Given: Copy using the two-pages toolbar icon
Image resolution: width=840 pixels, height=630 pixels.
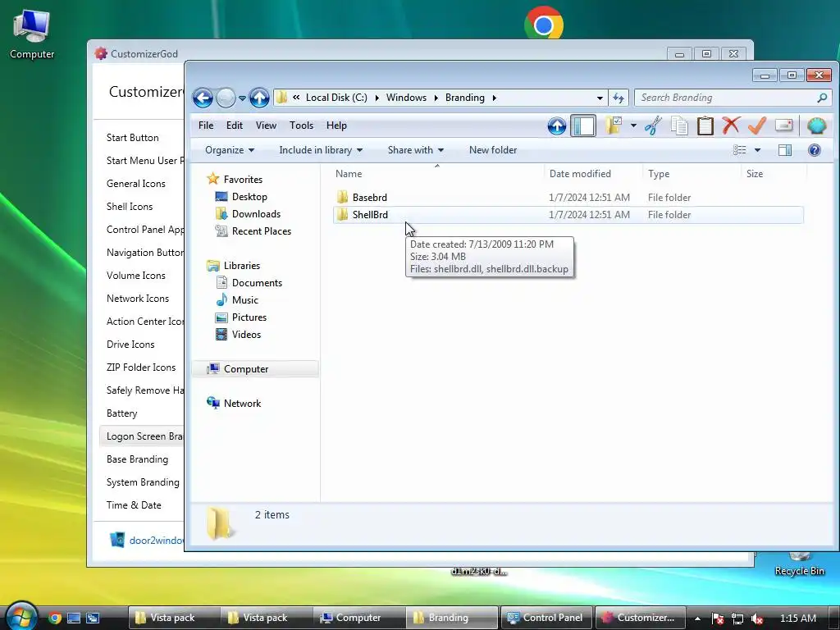Looking at the screenshot, I should (679, 126).
